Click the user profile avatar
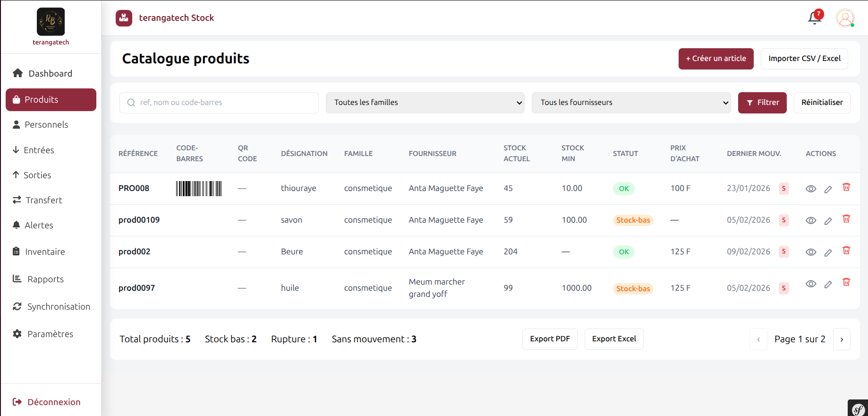This screenshot has height=416, width=868. pos(845,18)
